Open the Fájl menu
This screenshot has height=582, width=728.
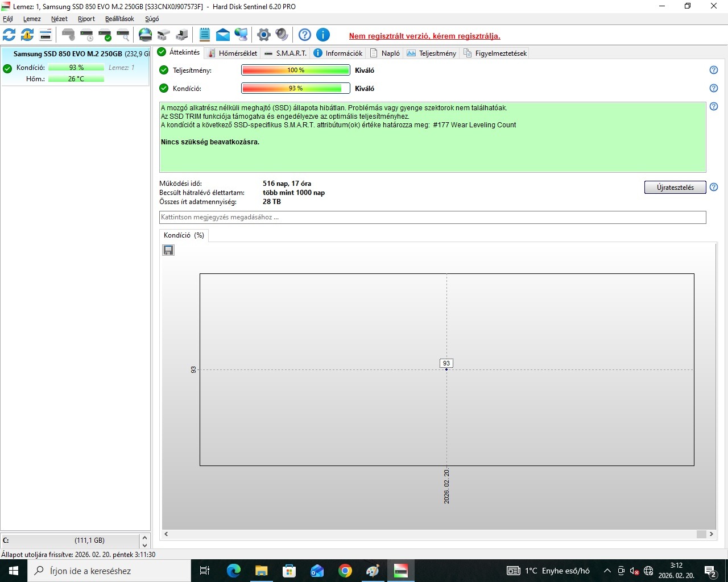pos(8,19)
